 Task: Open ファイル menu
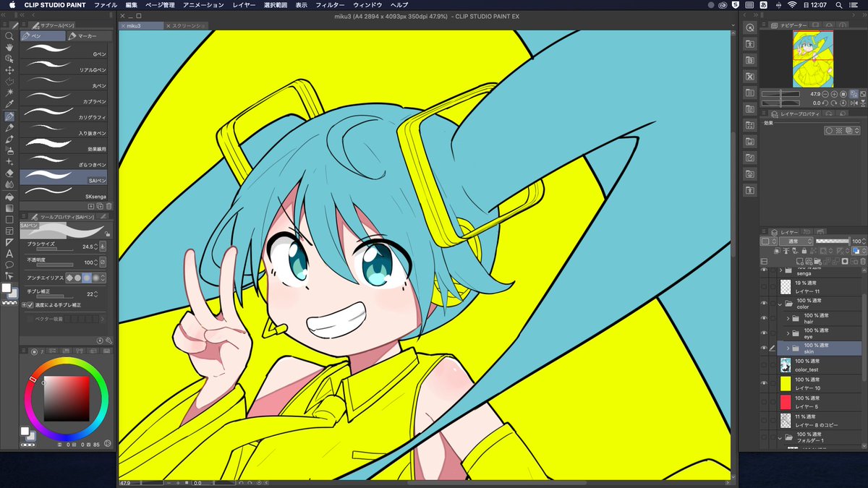[x=106, y=5]
